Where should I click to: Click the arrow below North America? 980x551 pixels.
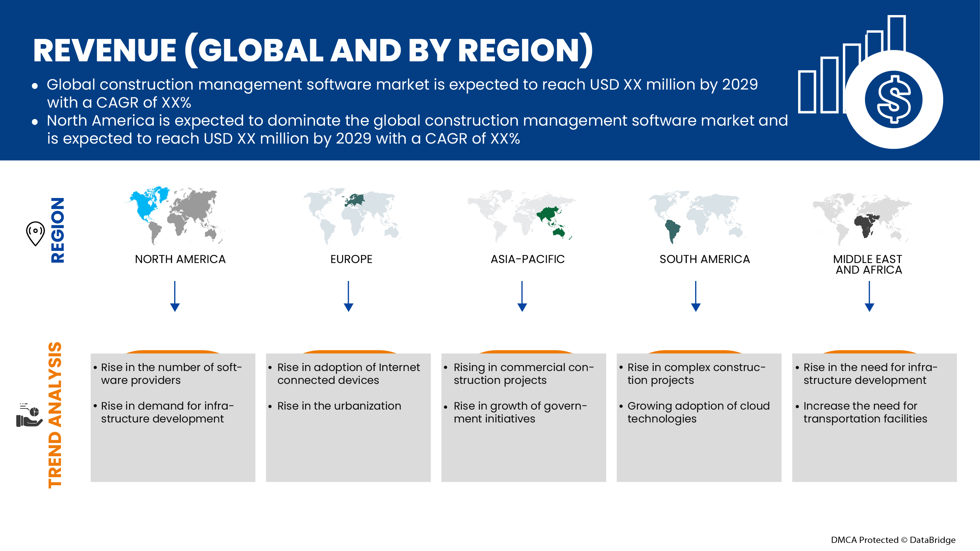[175, 296]
